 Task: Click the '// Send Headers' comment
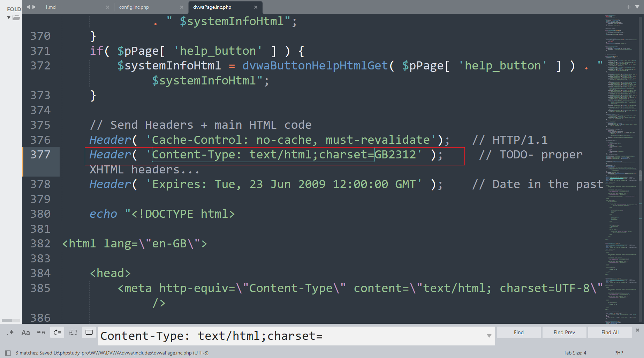[142, 125]
